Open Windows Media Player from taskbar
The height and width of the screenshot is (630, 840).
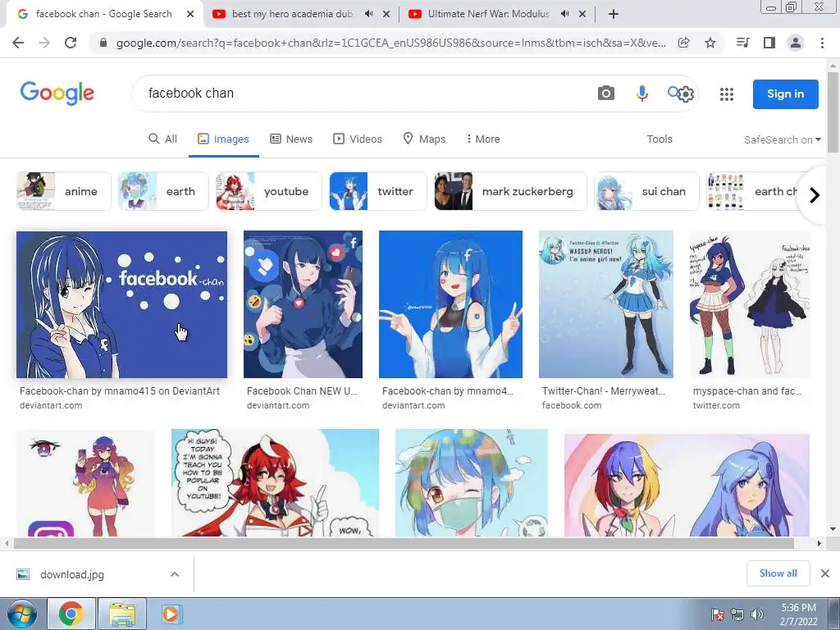[171, 614]
